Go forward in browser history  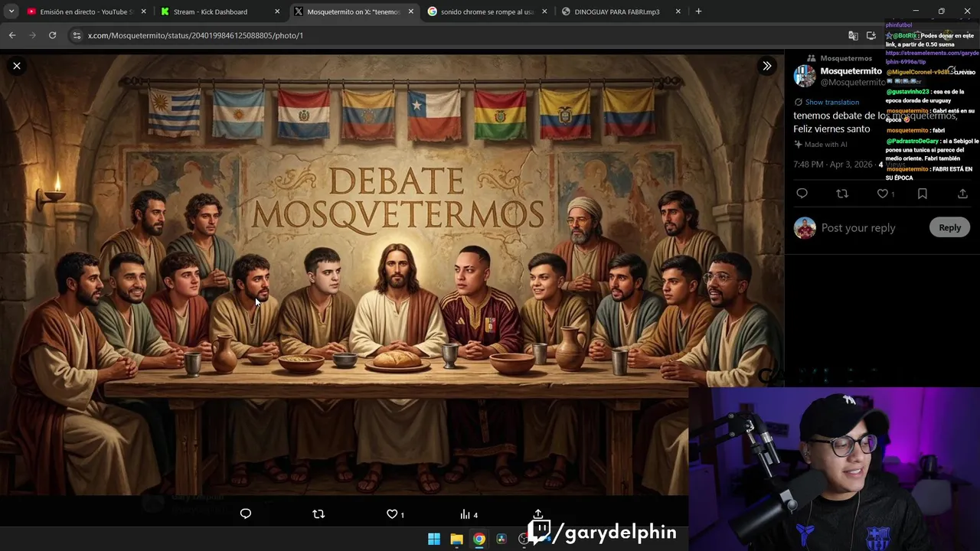pyautogui.click(x=32, y=35)
